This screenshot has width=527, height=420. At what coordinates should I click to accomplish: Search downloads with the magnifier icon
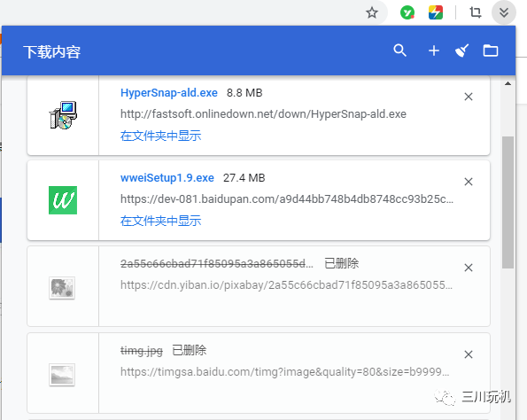[x=400, y=51]
